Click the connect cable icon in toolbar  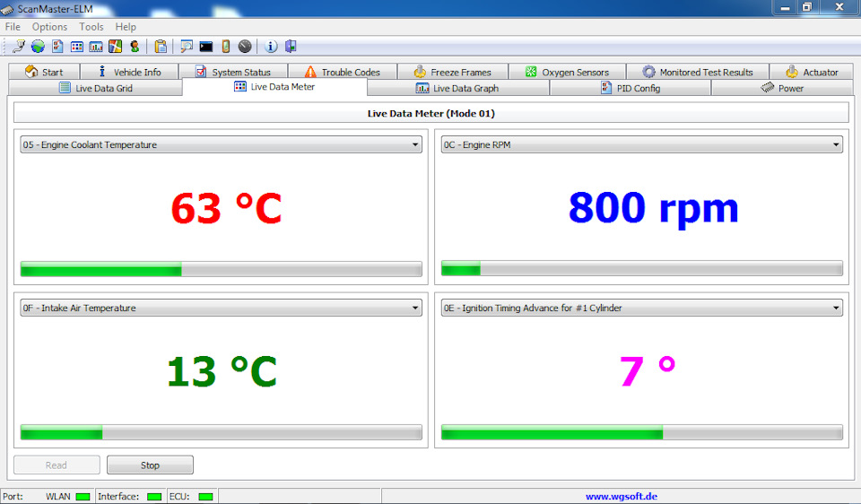(x=18, y=47)
